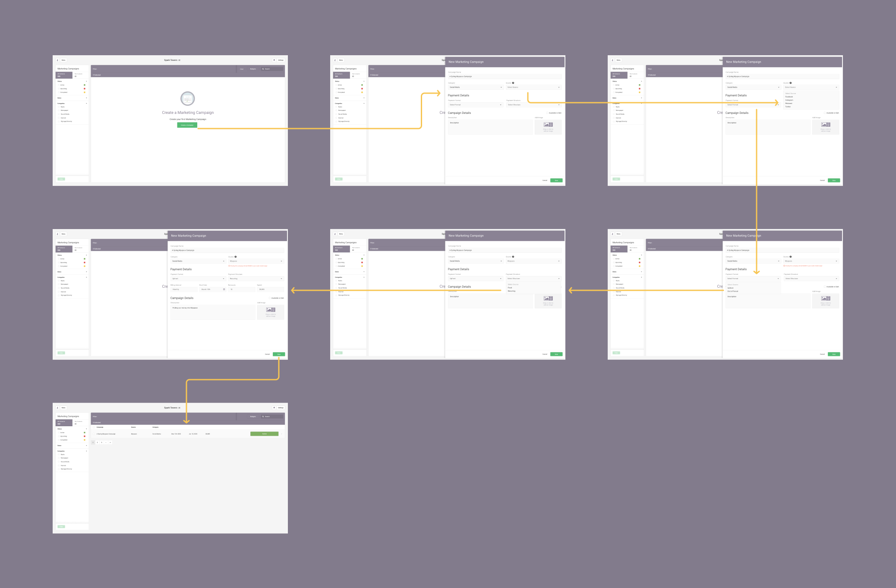This screenshot has width=896, height=588.
Task: Click Cancel in the New Marketing Campaign dialog
Action: click(x=545, y=180)
